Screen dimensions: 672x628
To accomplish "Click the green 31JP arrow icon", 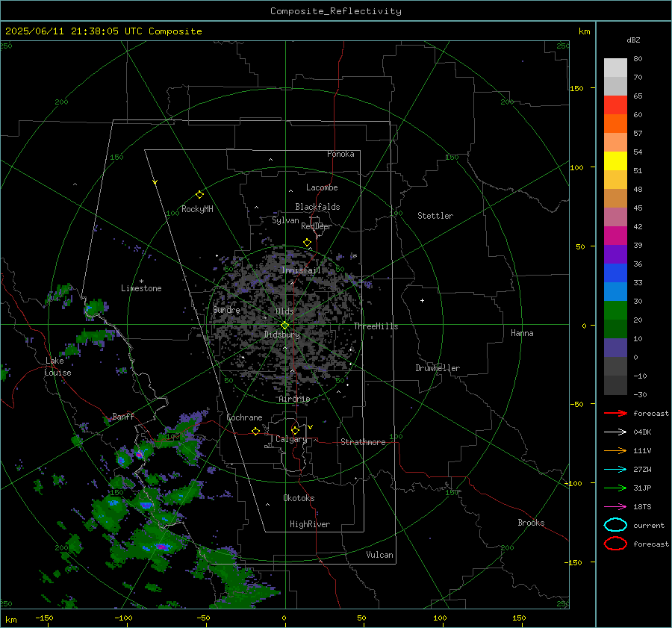I will (615, 488).
